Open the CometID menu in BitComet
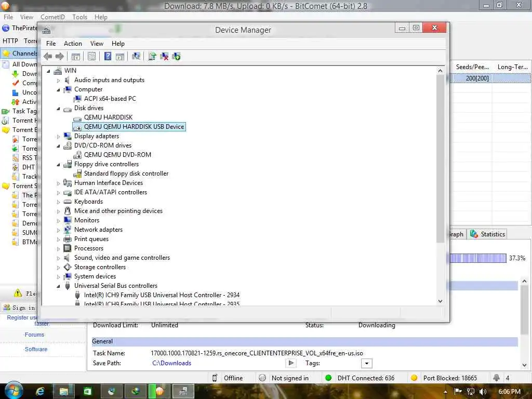532x399 pixels. (52, 17)
